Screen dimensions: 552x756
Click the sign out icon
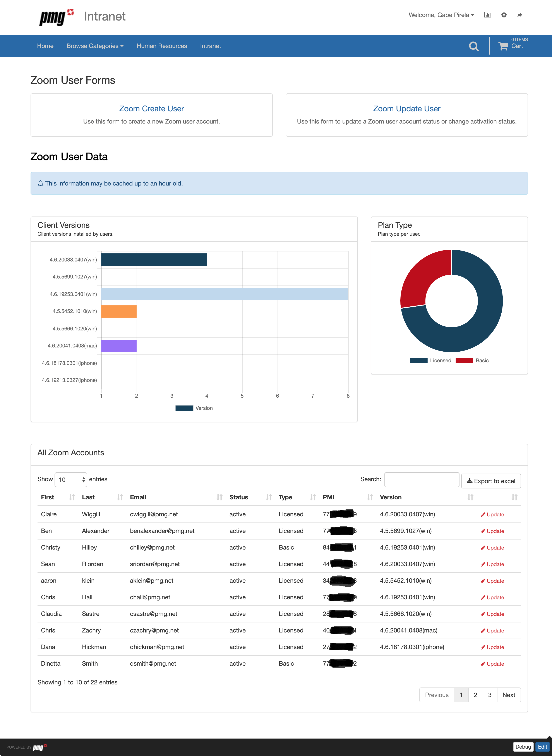tap(519, 15)
